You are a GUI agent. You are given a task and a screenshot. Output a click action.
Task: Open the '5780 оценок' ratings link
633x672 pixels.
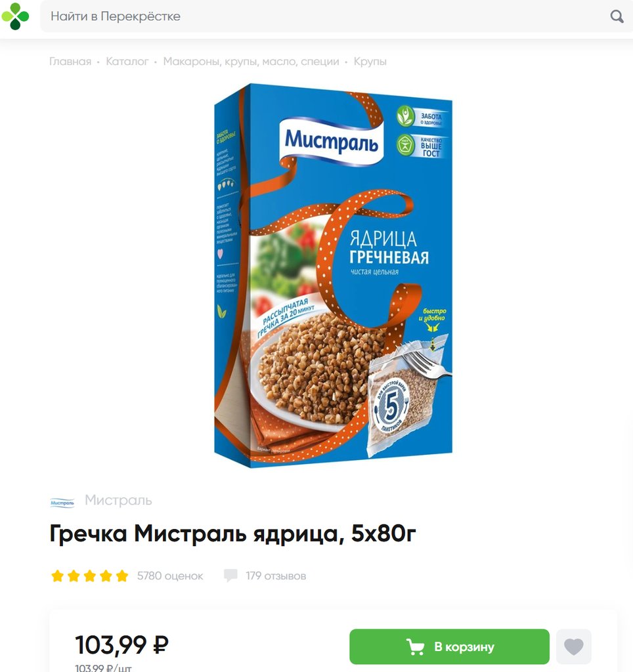(170, 576)
